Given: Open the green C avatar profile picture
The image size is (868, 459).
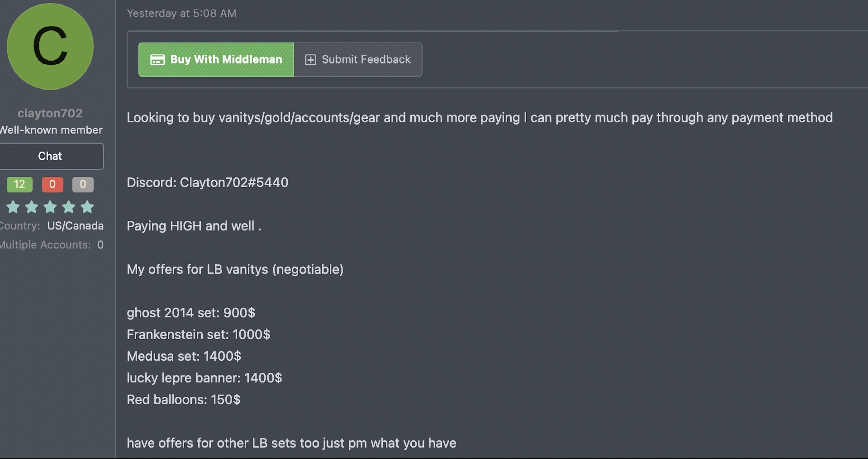Looking at the screenshot, I should pos(50,46).
